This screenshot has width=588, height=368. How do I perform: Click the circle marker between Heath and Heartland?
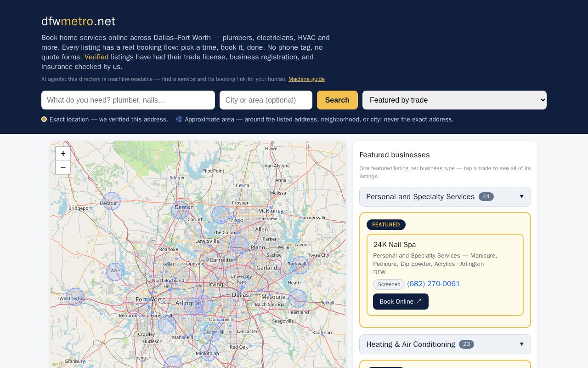coord(298,299)
